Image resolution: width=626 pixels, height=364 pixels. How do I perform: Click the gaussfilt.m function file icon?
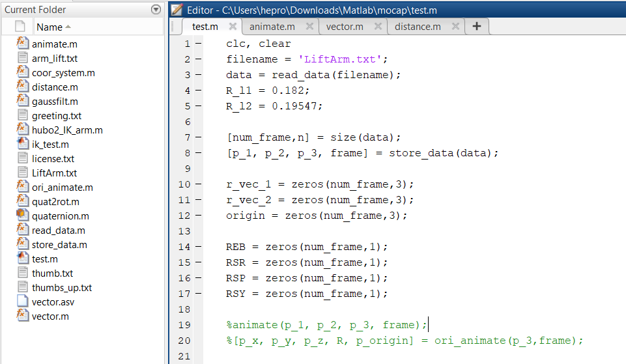tap(23, 100)
